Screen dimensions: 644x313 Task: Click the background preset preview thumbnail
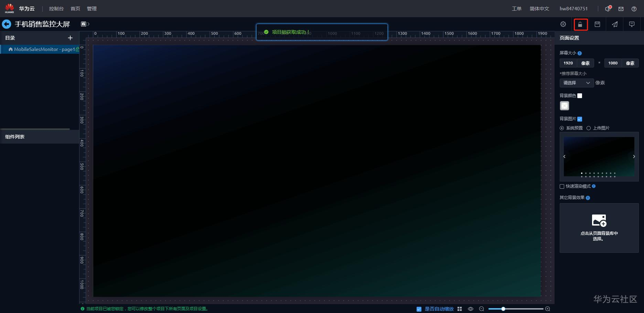(x=599, y=157)
